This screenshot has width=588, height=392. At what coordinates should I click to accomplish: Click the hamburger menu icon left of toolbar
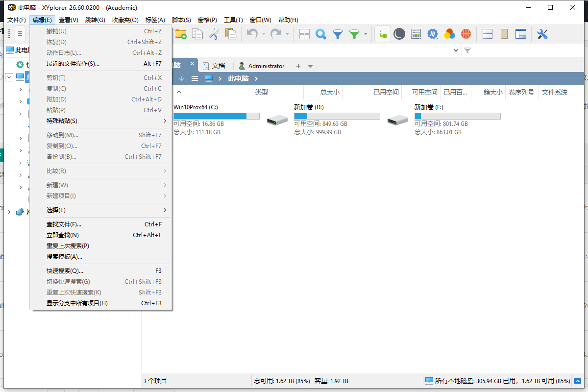[20, 34]
